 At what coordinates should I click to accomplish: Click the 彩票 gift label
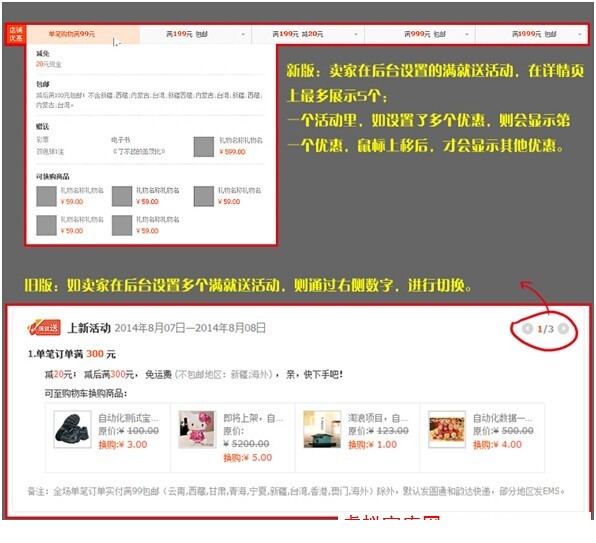43,140
